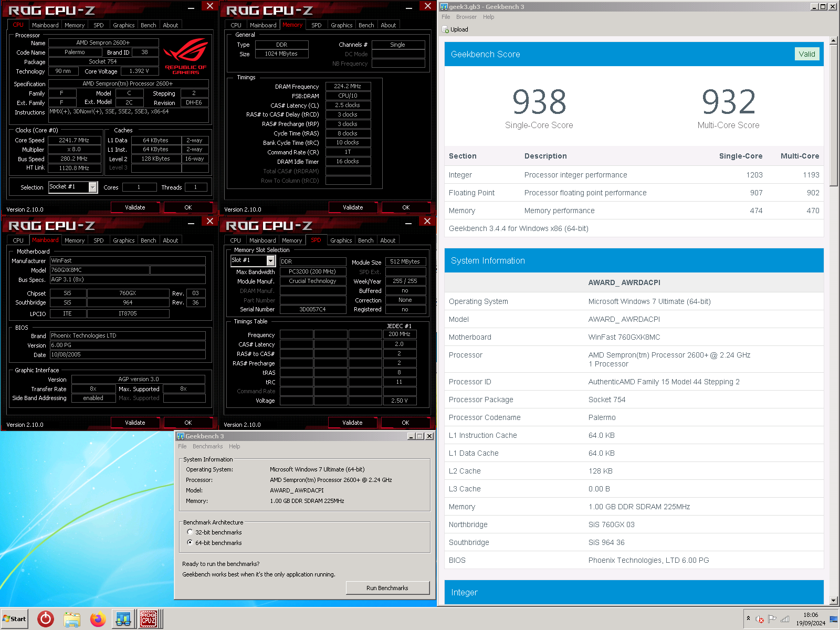Click the taskbar clock showing 18:06
Image resolution: width=840 pixels, height=630 pixels.
(811, 619)
